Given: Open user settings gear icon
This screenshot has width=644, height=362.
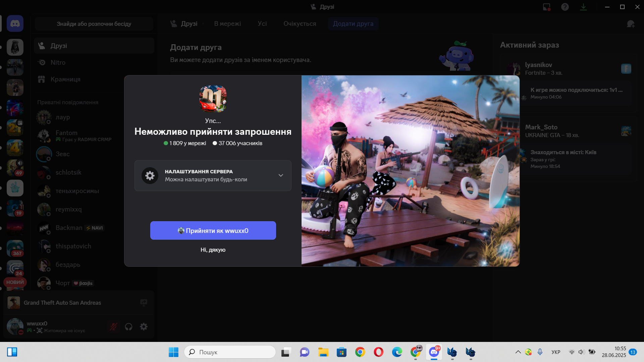Looking at the screenshot, I should tap(144, 326).
